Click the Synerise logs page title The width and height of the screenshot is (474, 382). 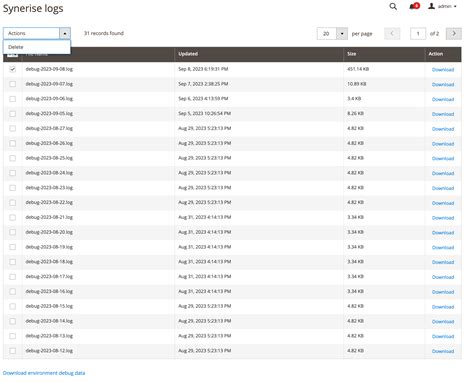[x=33, y=8]
